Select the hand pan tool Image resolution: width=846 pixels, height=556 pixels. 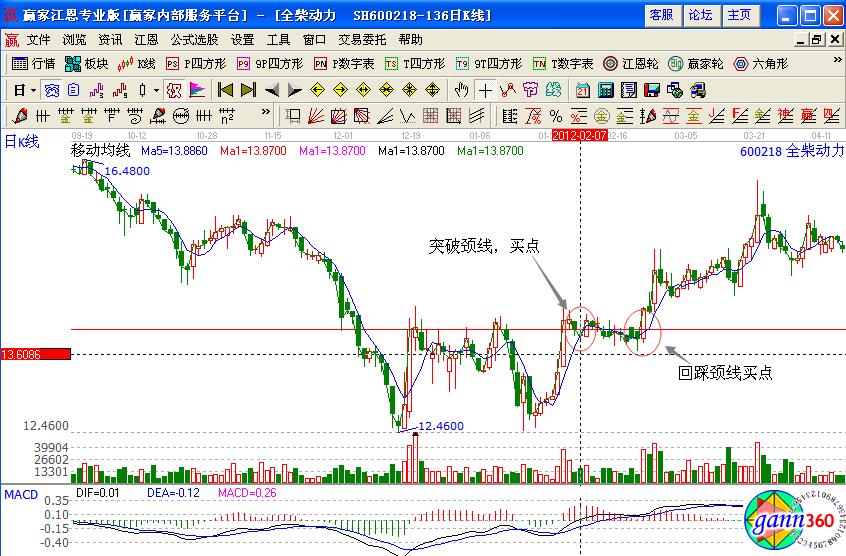coord(461,89)
